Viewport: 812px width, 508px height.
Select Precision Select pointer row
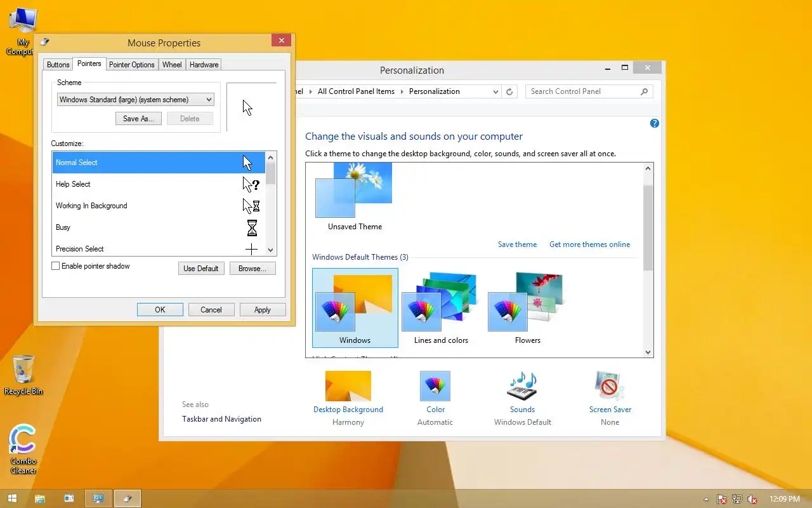tap(159, 248)
